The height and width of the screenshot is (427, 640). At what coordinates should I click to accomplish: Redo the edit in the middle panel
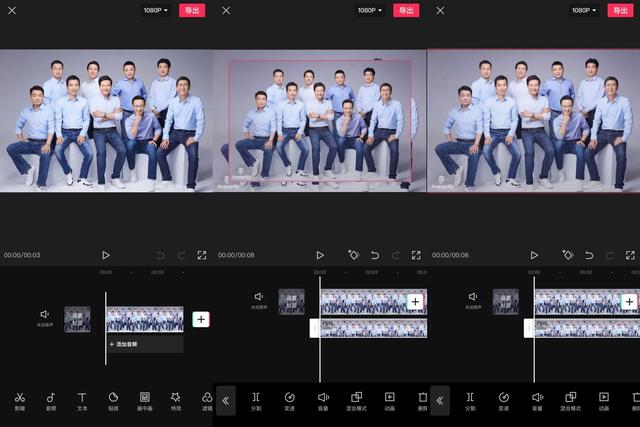tap(396, 256)
